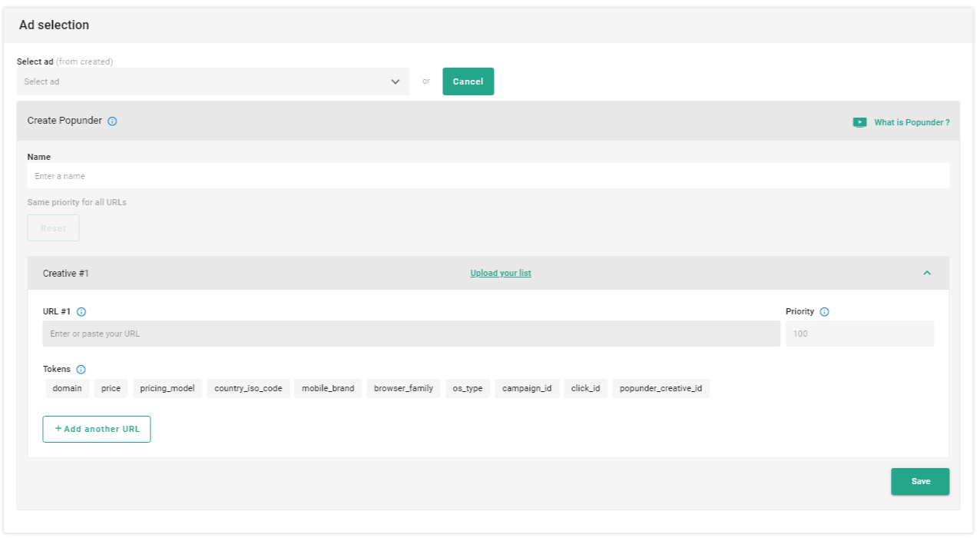Screen dimensions: 980x538
Task: Click the Creative #1 header title
Action: click(66, 274)
